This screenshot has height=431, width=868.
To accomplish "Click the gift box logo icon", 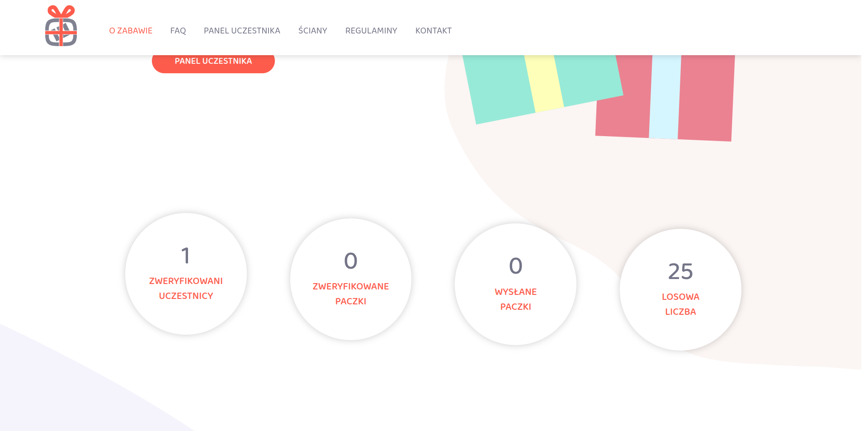I will (x=61, y=26).
